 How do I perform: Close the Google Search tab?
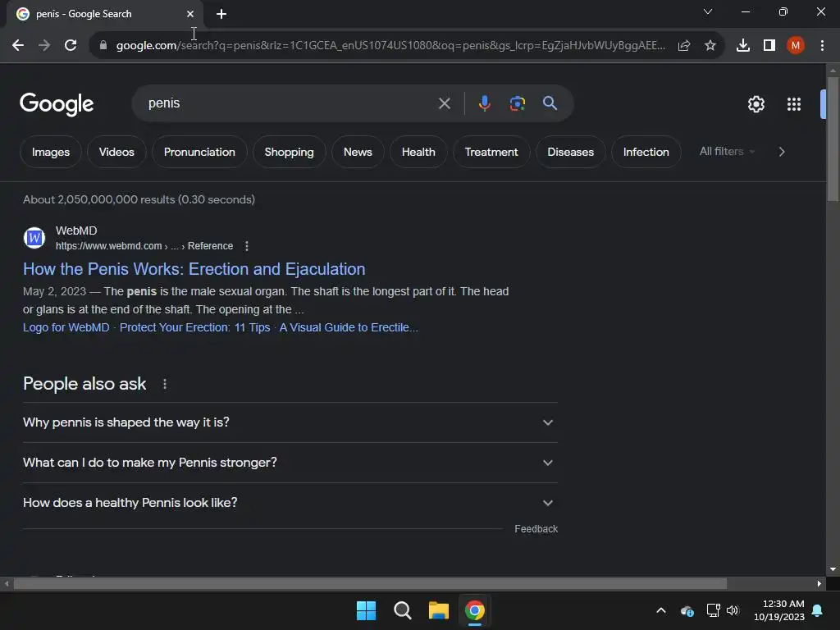click(190, 14)
